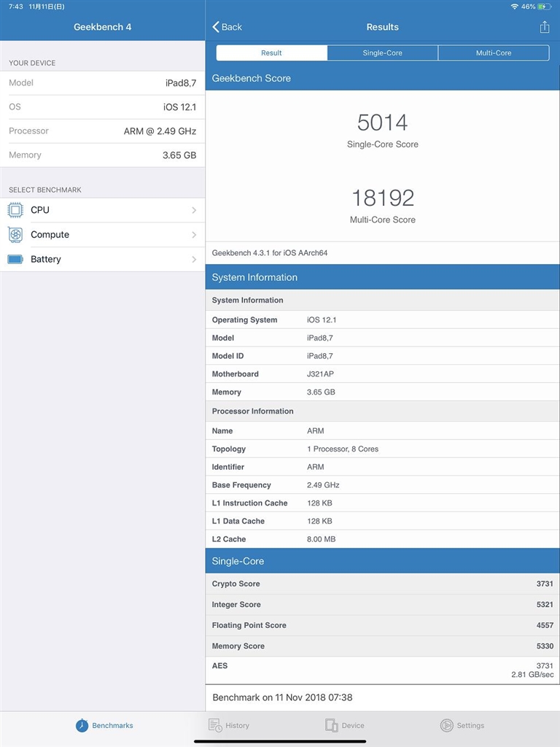Open the CPU benchmark chip icon
Viewport: 560px width, 747px height.
[x=15, y=210]
